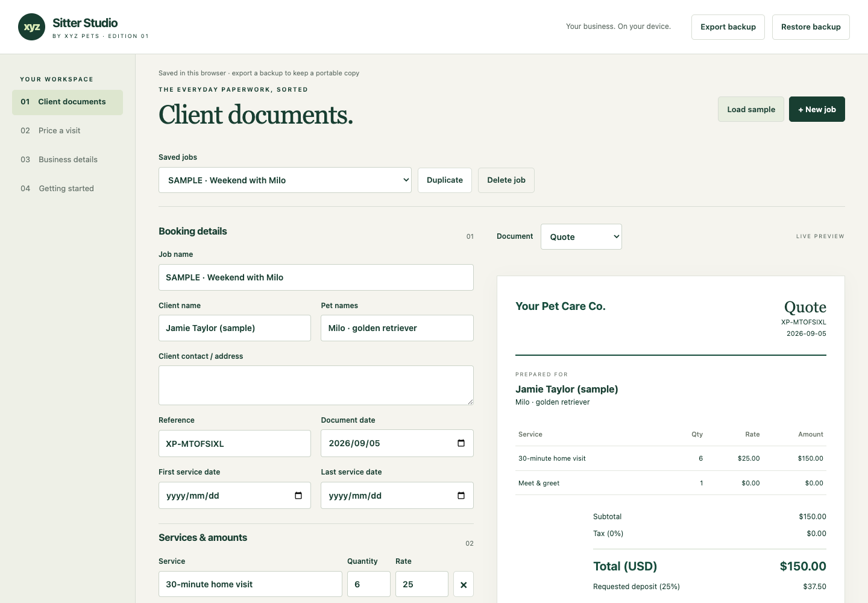Click the 'Client documents.' page heading
Screen dimensions: 868x603
coord(256,115)
